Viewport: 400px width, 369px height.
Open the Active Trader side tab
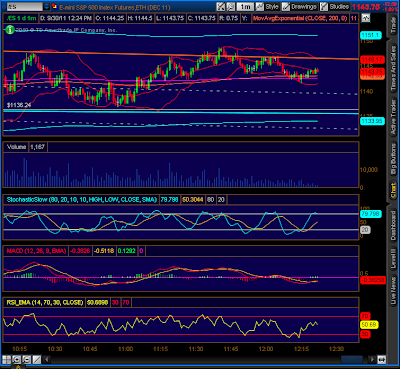[x=393, y=117]
